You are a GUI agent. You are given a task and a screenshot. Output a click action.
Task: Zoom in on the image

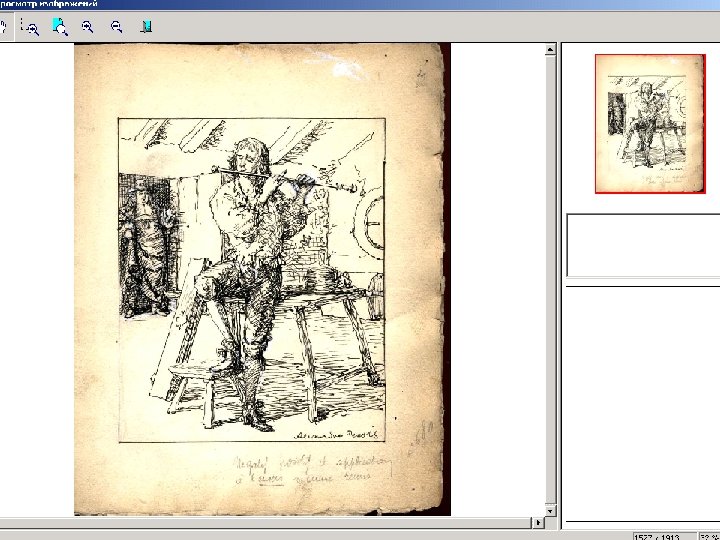88,27
